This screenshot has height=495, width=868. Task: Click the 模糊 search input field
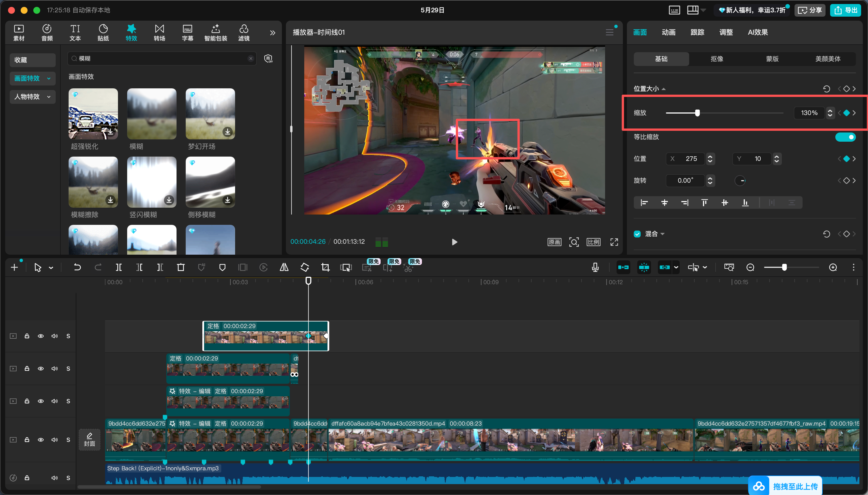pyautogui.click(x=162, y=59)
